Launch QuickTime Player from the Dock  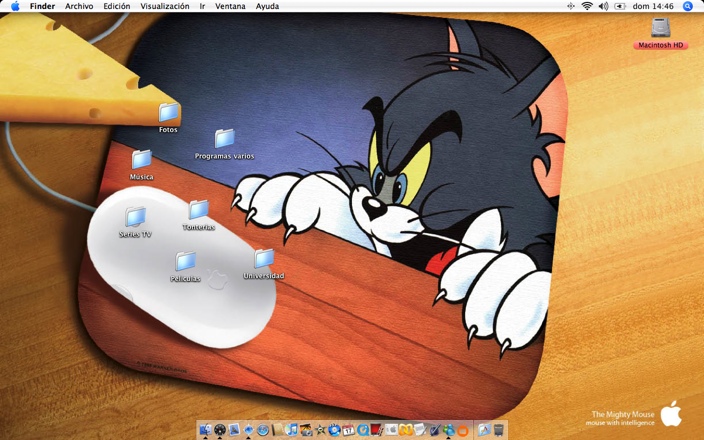click(x=363, y=430)
